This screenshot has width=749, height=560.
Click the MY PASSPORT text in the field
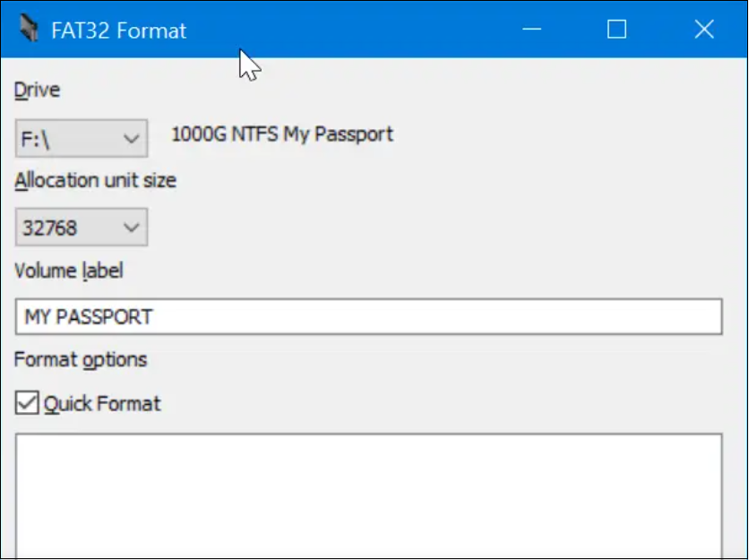tap(88, 317)
